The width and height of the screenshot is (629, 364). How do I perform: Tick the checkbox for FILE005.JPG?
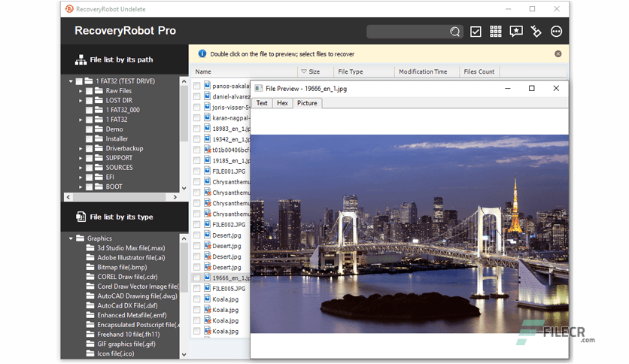click(x=196, y=288)
